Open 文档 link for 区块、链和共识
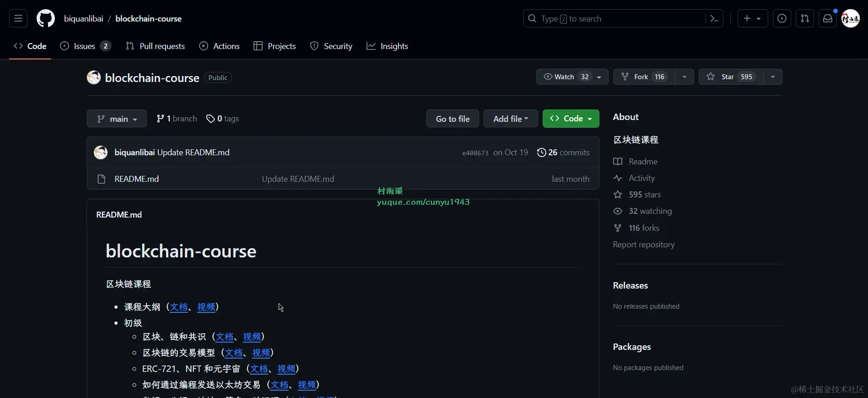 224,337
